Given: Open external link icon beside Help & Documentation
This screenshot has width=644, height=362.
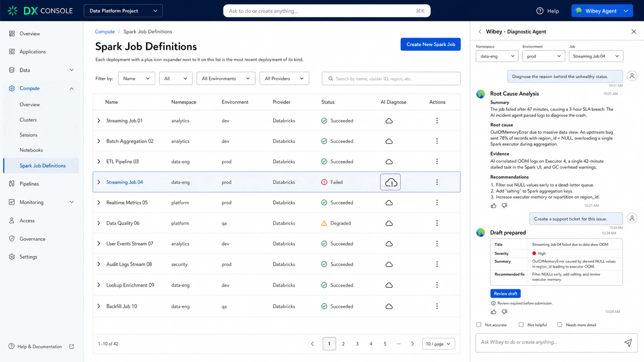Looking at the screenshot, I should [x=72, y=346].
